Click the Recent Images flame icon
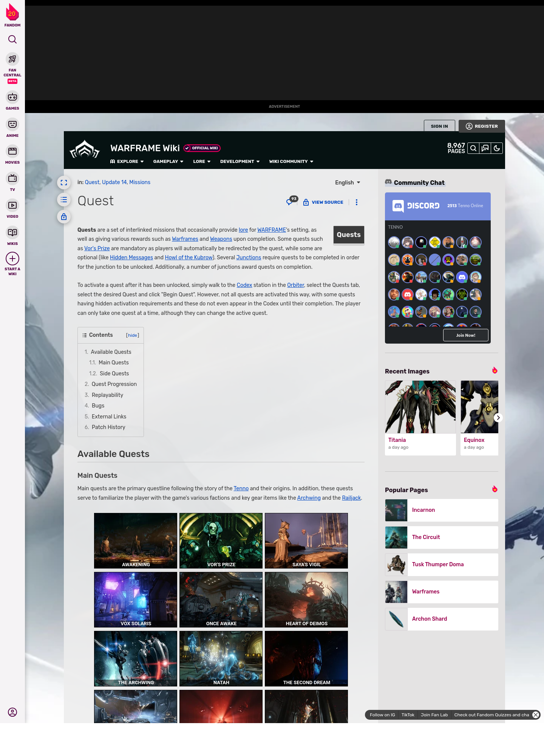 click(x=495, y=370)
